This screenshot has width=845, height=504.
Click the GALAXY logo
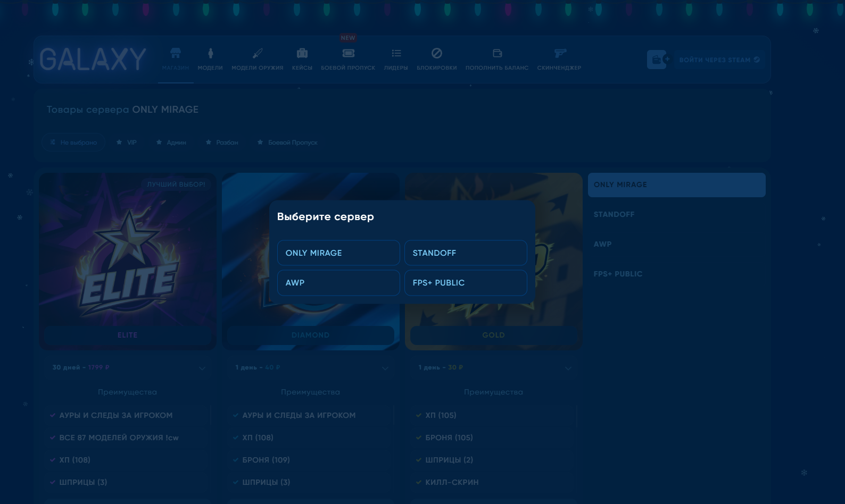click(93, 59)
